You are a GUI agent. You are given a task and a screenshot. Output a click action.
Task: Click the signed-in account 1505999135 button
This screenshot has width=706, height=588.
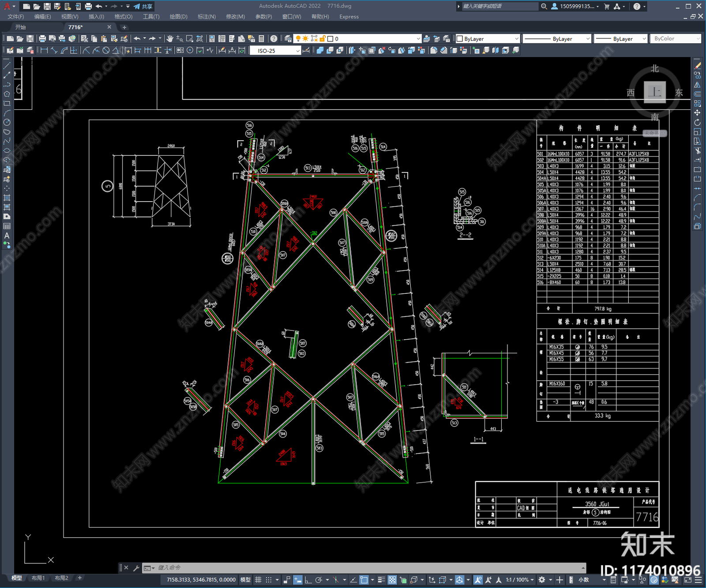tap(575, 6)
